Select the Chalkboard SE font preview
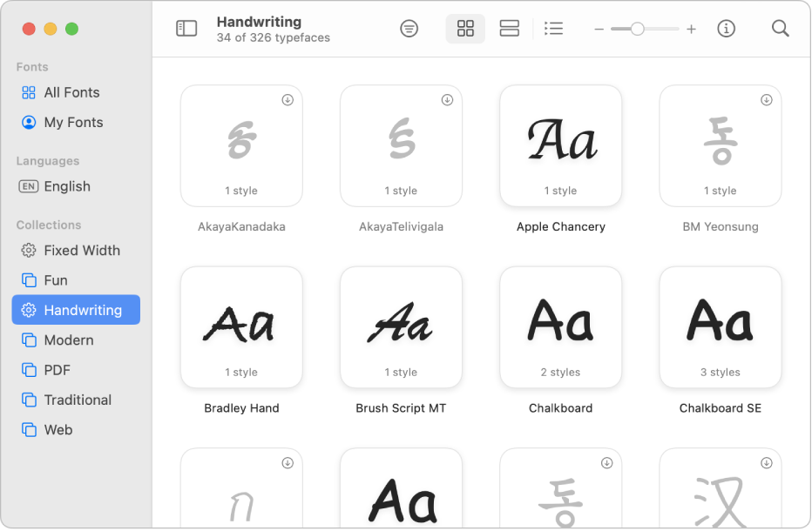The image size is (812, 531). [721, 327]
